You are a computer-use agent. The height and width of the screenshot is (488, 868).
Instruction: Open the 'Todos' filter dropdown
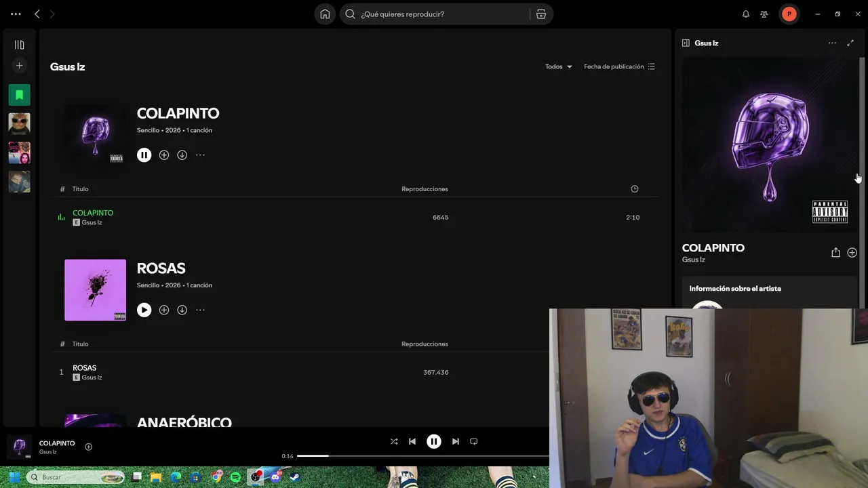(x=559, y=66)
